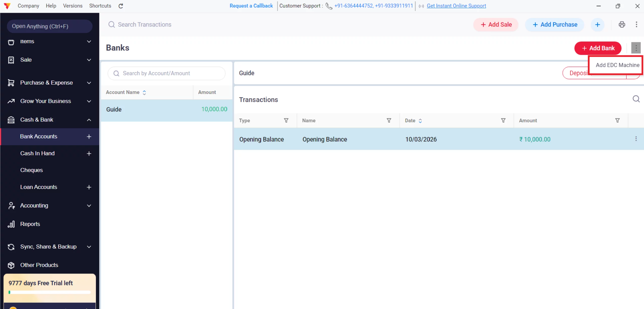The image size is (644, 309).
Task: Filter transactions by Type
Action: click(x=286, y=121)
